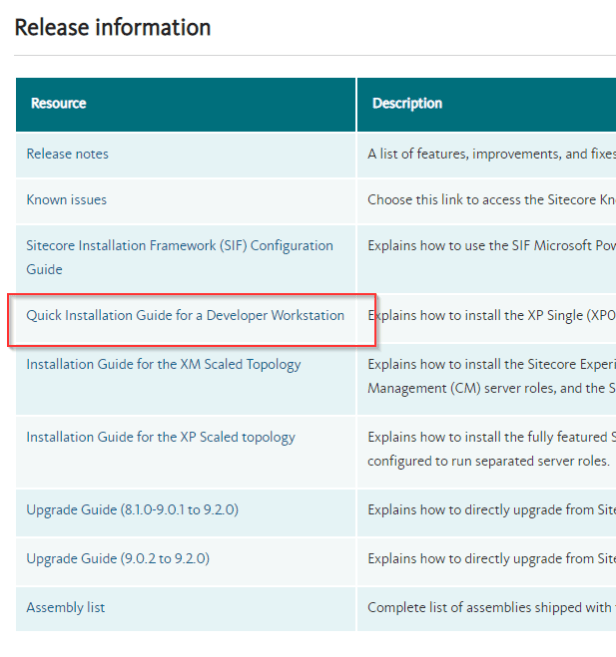
Task: Click the Complete list of assemblies description
Action: pos(490,608)
